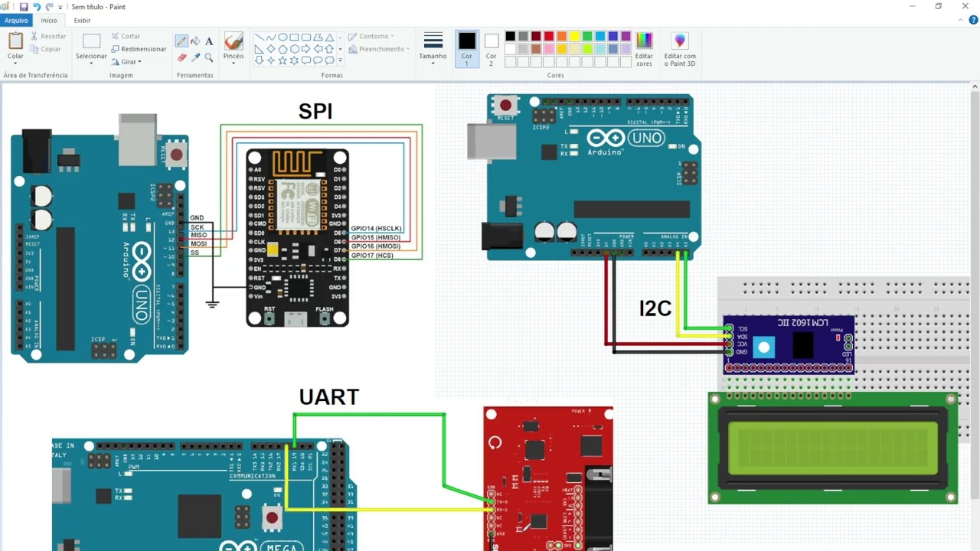980x551 pixels.
Task: Choose the Curve shape
Action: (271, 37)
